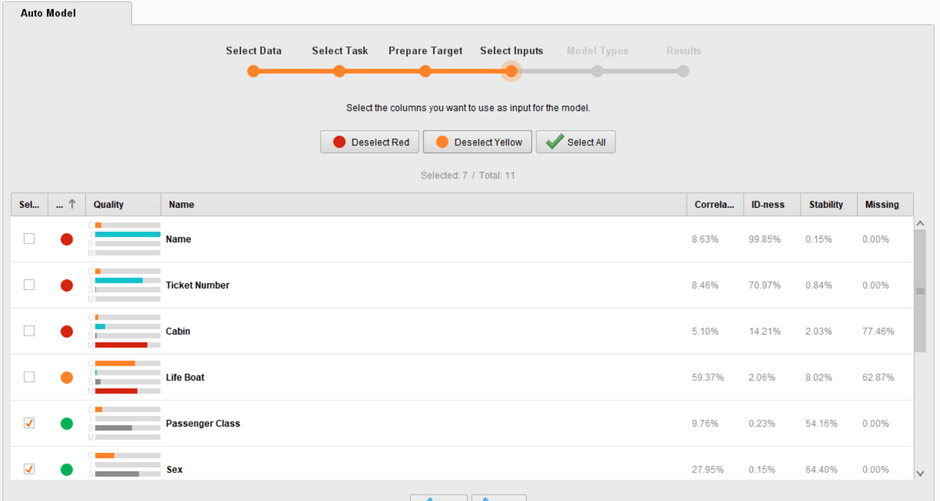This screenshot has width=940, height=501.
Task: Click the orange status dot for Life Boat
Action: pos(67,378)
